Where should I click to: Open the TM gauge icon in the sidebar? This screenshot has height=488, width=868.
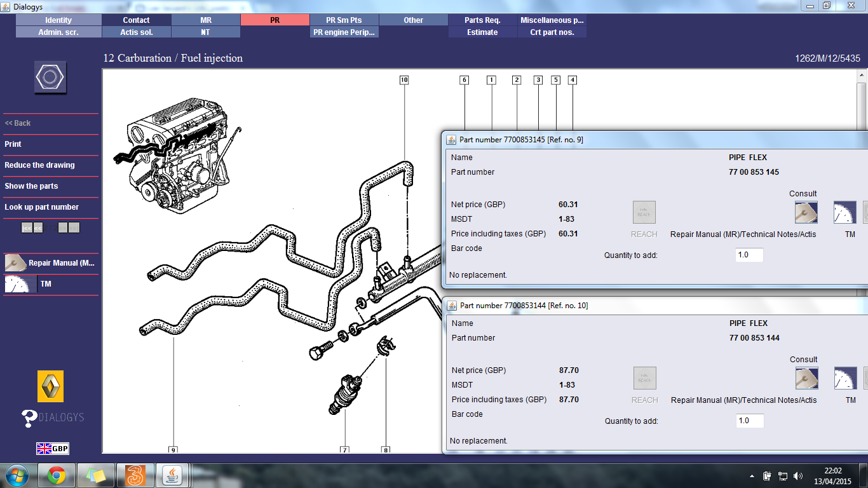pyautogui.click(x=20, y=284)
